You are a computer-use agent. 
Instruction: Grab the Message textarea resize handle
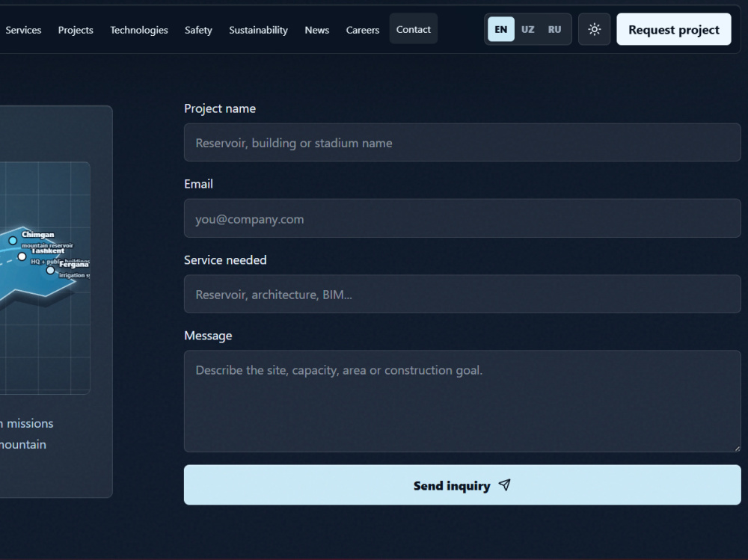pyautogui.click(x=737, y=448)
